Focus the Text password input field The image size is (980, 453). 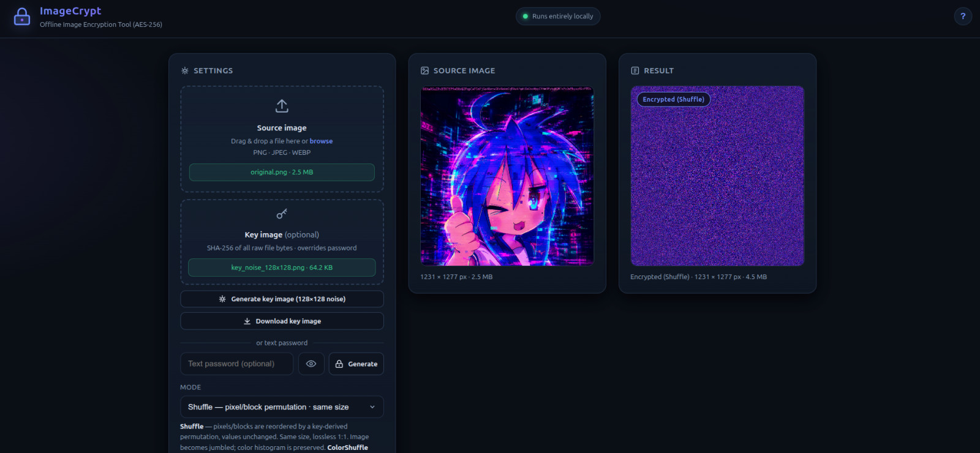[x=236, y=364]
